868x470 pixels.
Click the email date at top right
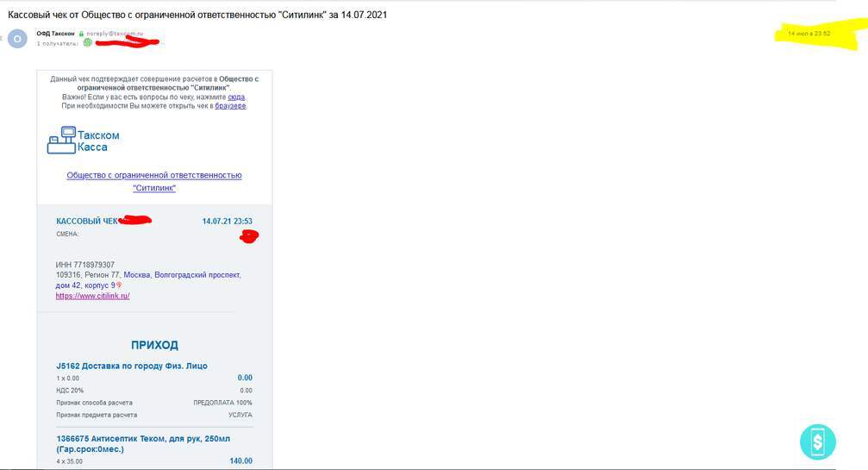pos(809,34)
